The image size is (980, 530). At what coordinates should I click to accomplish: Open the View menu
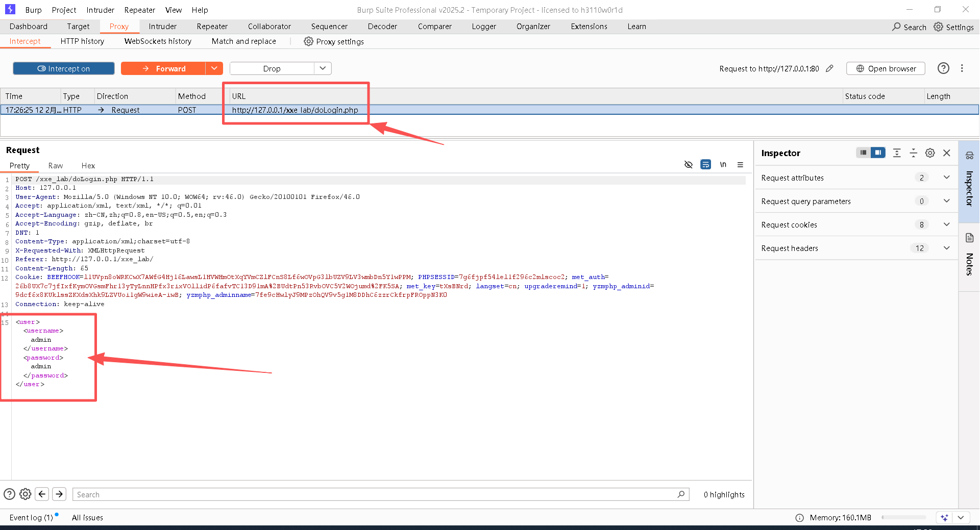[x=174, y=10]
